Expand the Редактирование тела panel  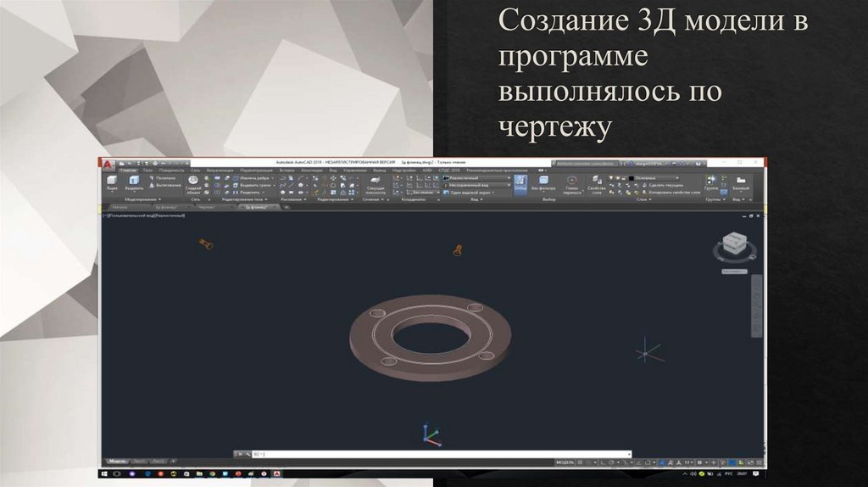point(245,199)
